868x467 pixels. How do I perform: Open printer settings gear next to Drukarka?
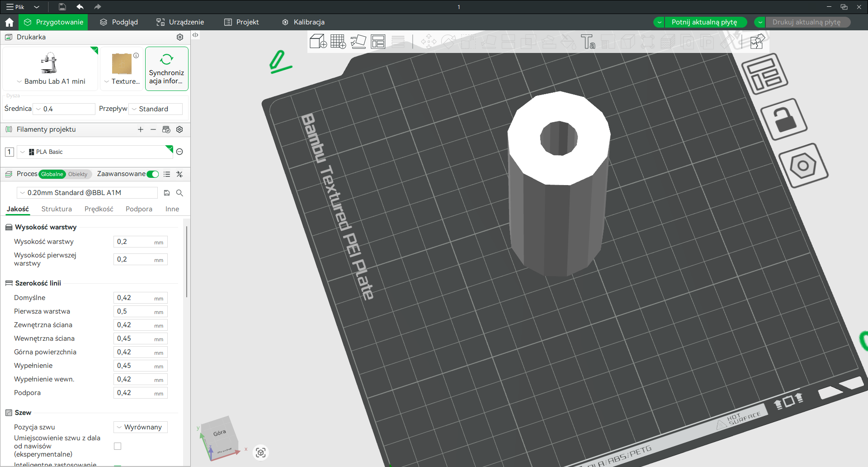click(180, 37)
